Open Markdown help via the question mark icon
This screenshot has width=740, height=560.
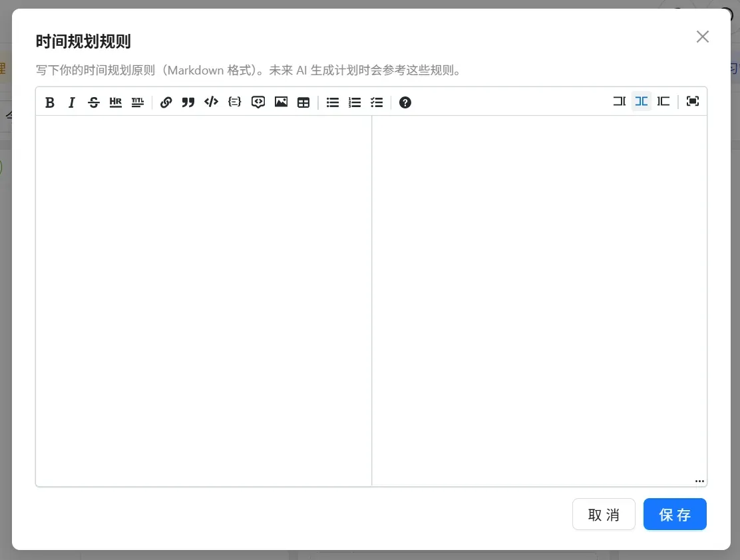tap(405, 102)
